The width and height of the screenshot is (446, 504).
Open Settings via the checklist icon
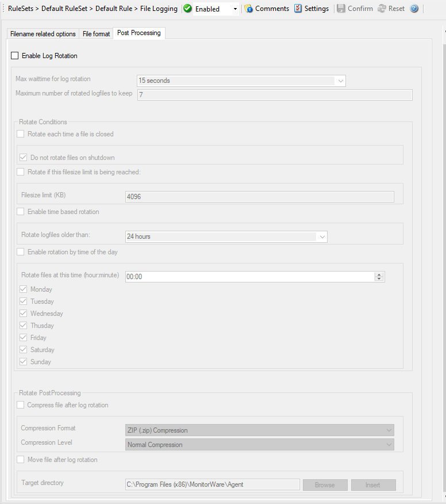tap(298, 9)
